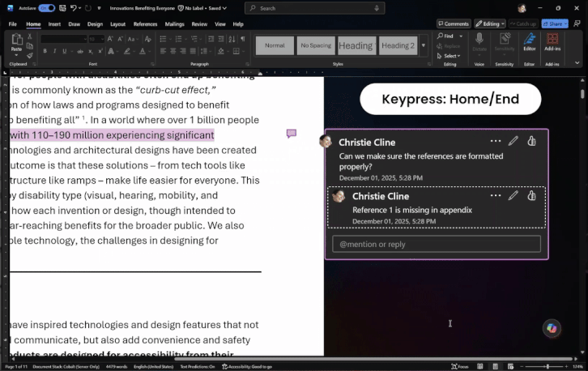The height and width of the screenshot is (371, 588).
Task: Switch to the Review tab
Action: point(199,24)
